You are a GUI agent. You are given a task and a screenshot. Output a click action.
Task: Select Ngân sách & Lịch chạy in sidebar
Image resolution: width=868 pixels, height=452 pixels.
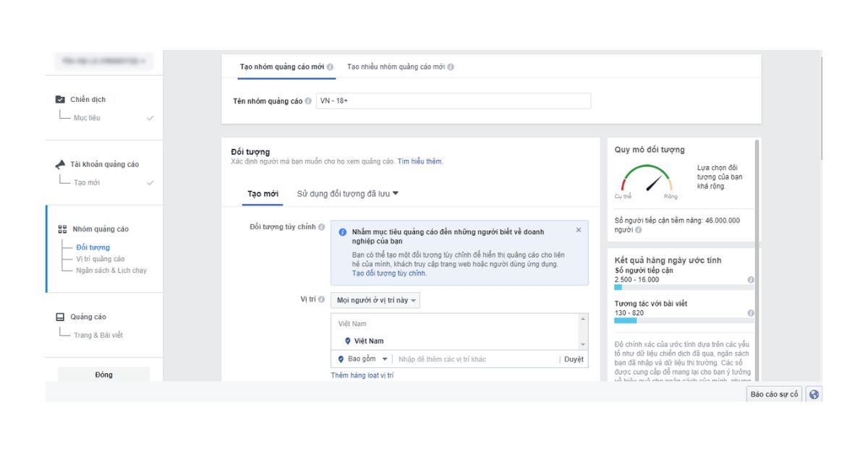[111, 270]
